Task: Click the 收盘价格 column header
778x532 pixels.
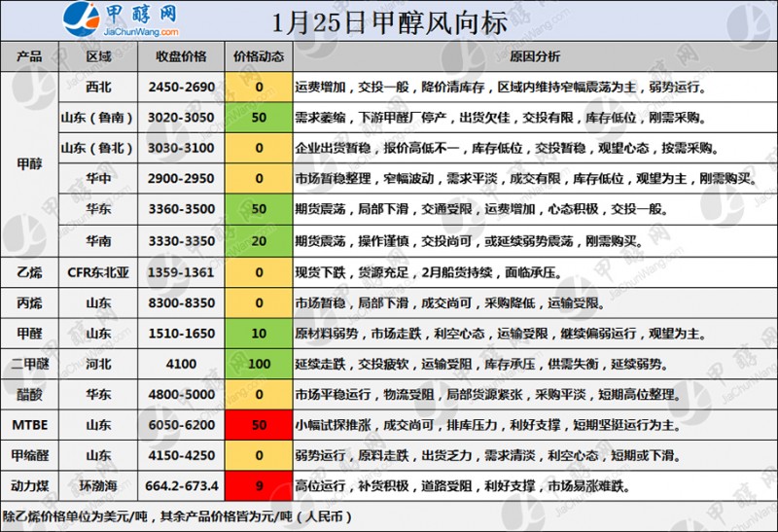Action: 181,56
